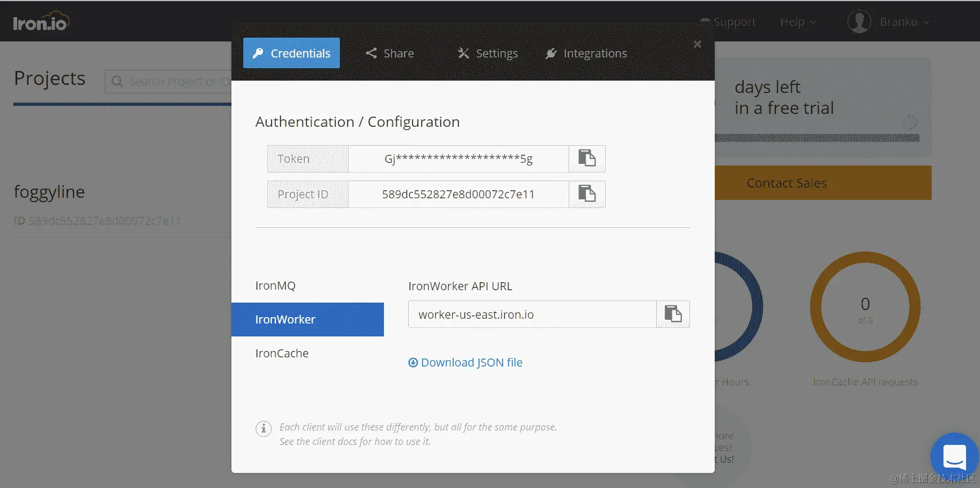Click the Contact Sales button

coord(823,183)
